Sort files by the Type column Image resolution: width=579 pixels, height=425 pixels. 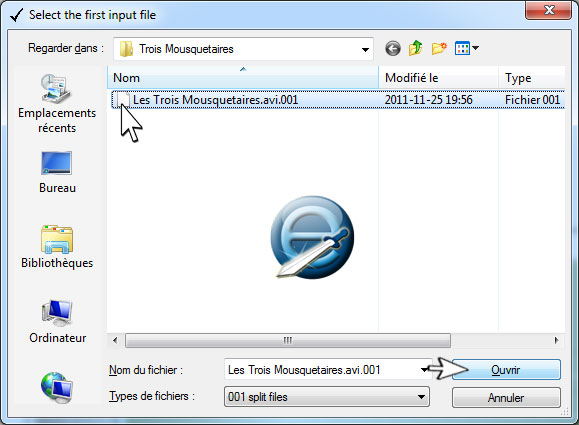point(532,78)
